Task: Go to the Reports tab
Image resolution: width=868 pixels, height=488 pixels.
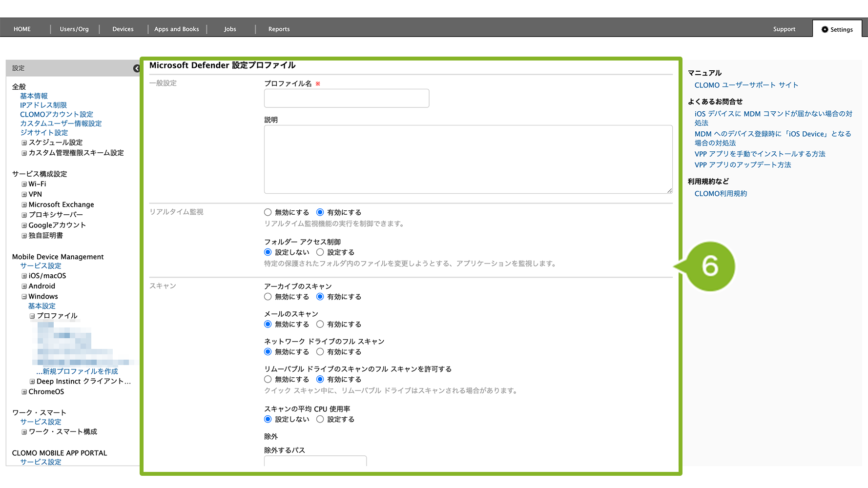Action: (279, 29)
